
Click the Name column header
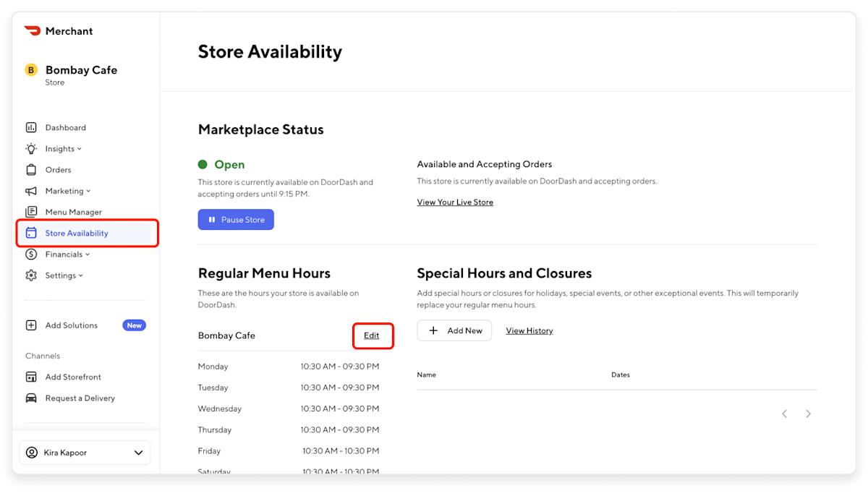tap(426, 375)
